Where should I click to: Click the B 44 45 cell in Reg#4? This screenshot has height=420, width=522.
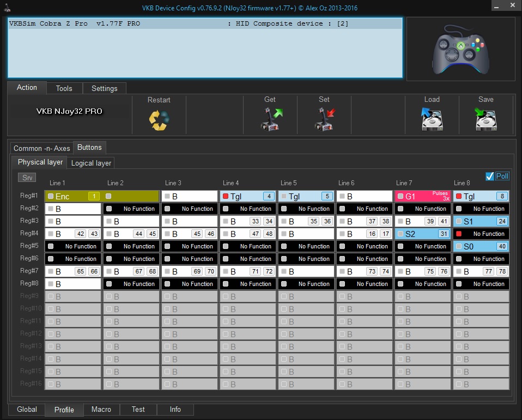click(131, 234)
